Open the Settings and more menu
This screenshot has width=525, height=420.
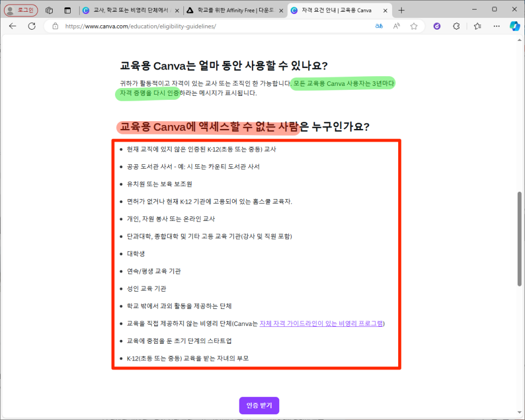pos(496,26)
